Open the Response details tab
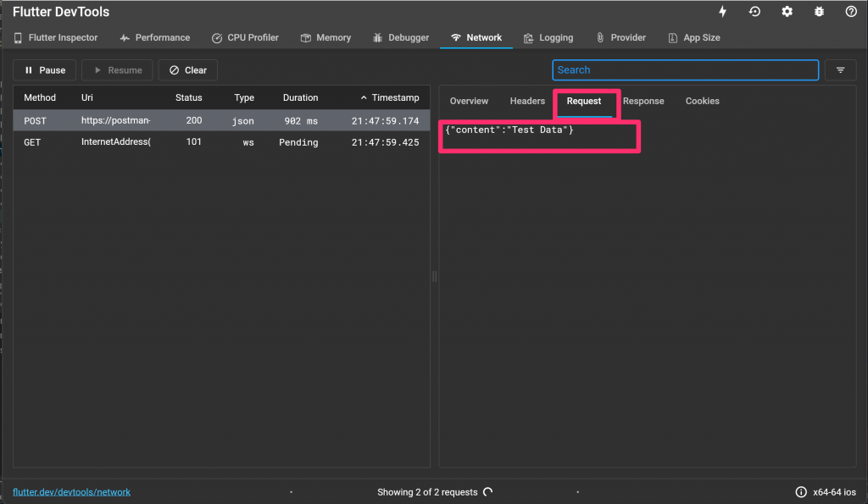 643,102
